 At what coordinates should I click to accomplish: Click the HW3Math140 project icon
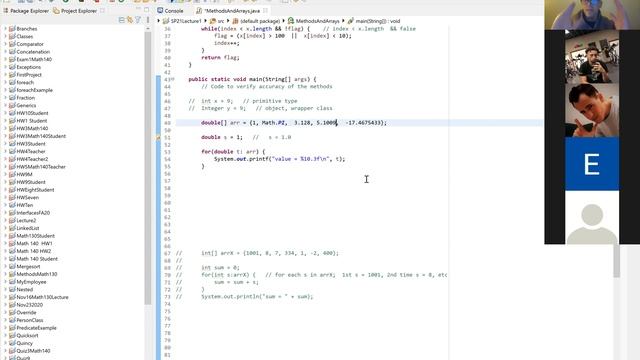point(12,128)
